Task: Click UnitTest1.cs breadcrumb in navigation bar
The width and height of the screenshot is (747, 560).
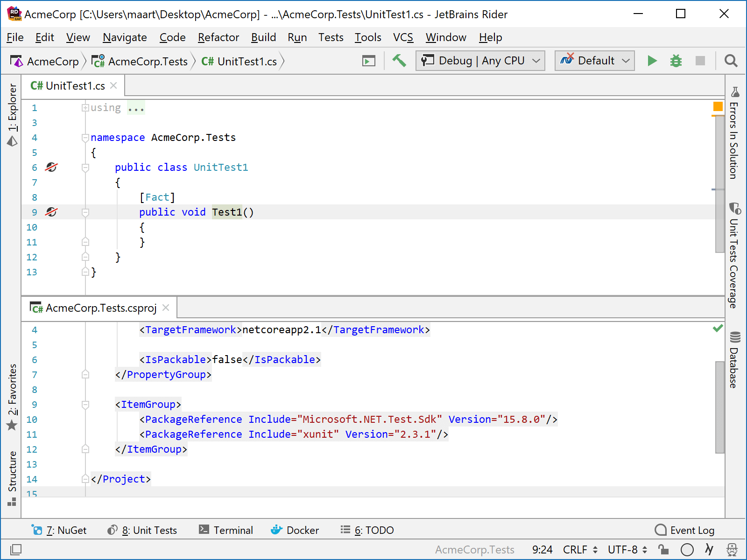Action: pos(239,61)
